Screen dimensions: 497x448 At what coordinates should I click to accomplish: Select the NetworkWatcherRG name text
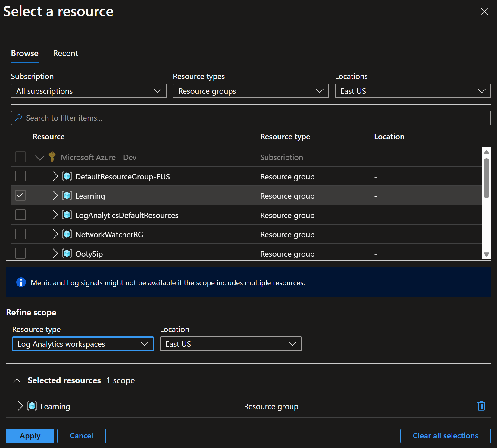[109, 235]
